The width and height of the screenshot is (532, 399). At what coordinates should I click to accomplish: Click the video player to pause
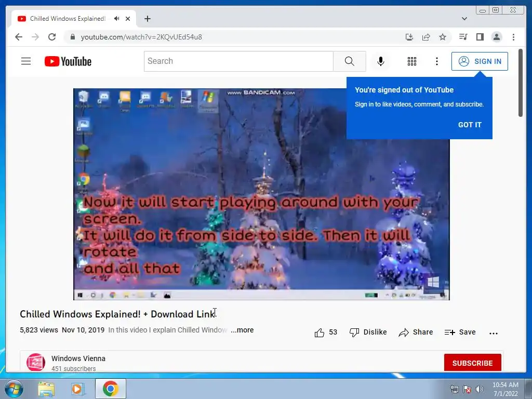(x=261, y=194)
